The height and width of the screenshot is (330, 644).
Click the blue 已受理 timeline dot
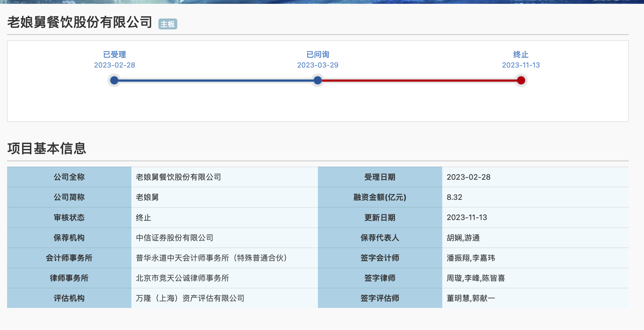pyautogui.click(x=114, y=80)
